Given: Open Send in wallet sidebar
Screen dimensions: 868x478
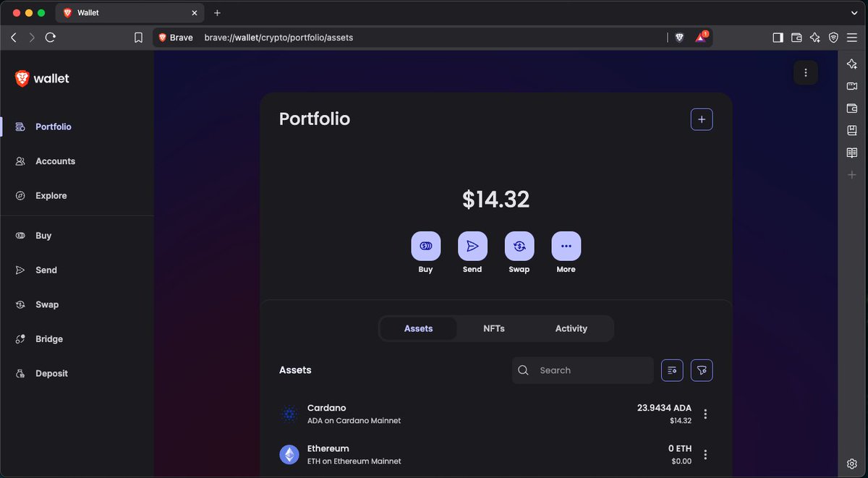Looking at the screenshot, I should coord(46,270).
